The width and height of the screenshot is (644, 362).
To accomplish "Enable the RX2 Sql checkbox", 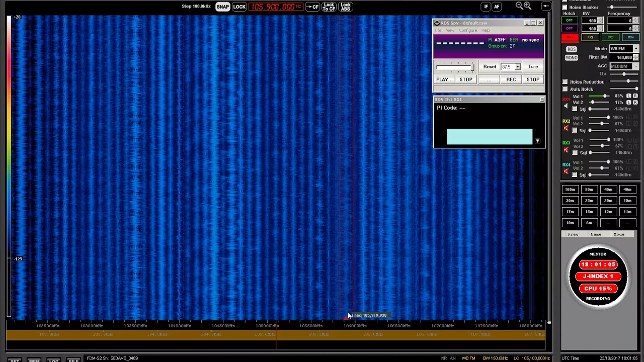I will [575, 130].
